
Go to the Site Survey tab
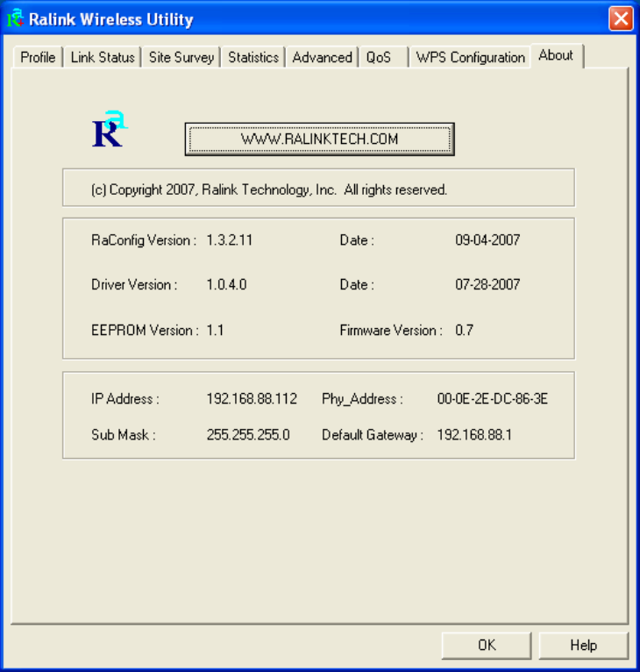[181, 57]
